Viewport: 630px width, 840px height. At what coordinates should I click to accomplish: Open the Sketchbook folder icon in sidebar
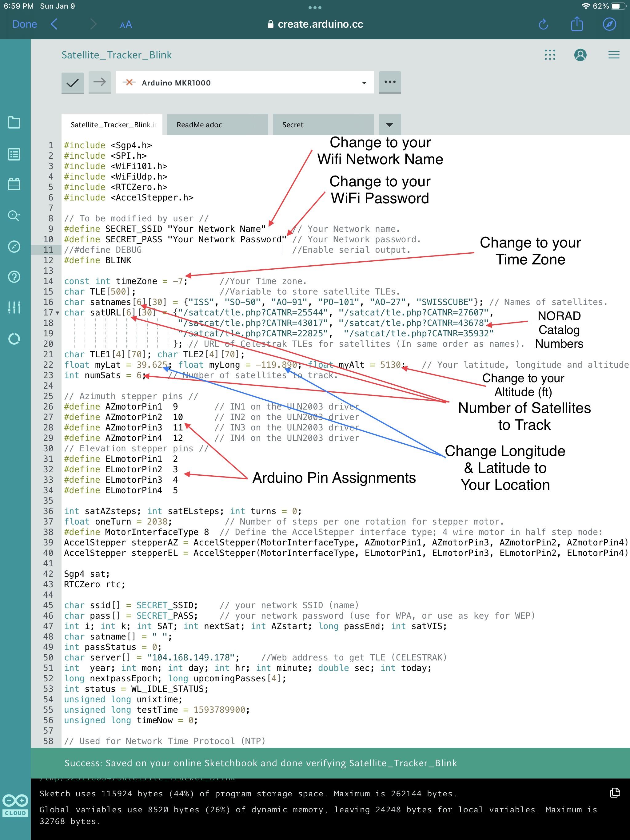pyautogui.click(x=14, y=123)
